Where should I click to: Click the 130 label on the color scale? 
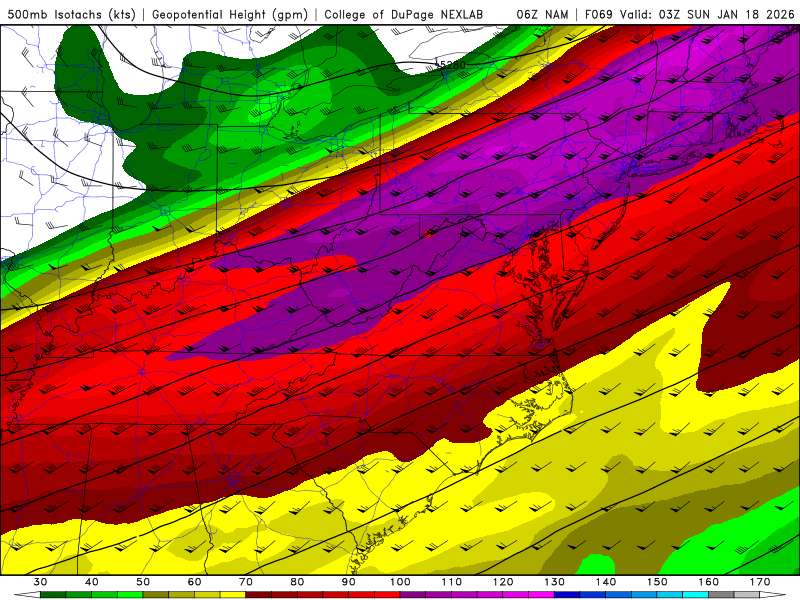555,582
